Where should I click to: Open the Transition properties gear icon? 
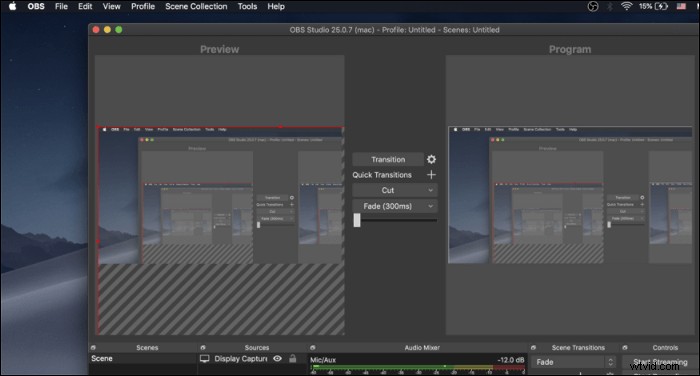[431, 159]
